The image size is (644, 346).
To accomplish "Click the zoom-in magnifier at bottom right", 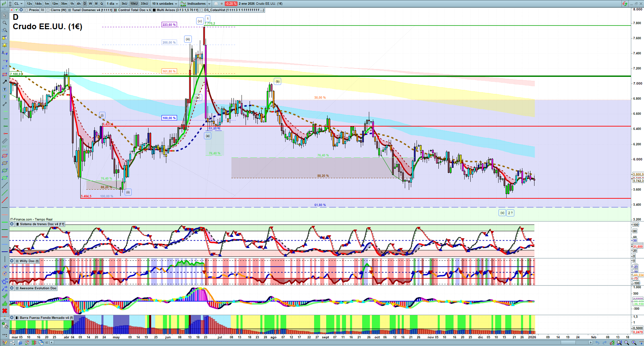I will pos(634,343).
